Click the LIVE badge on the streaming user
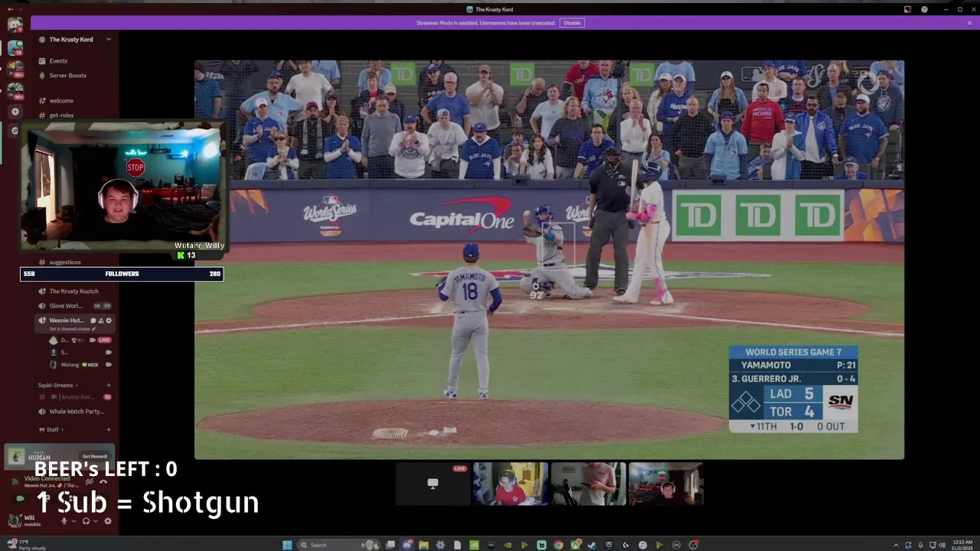The height and width of the screenshot is (551, 980). pyautogui.click(x=104, y=340)
